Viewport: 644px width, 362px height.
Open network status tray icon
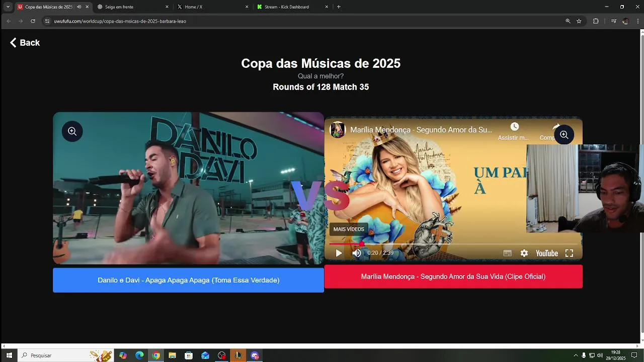(x=592, y=355)
